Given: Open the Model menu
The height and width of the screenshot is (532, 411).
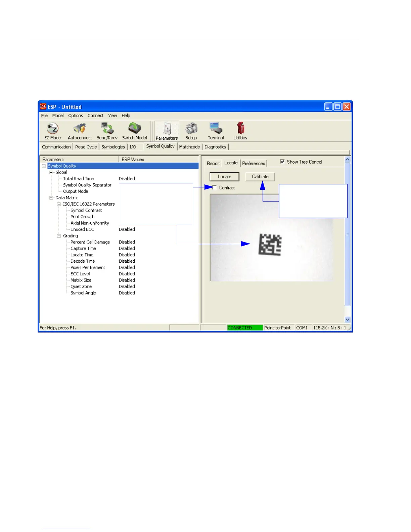Looking at the screenshot, I should point(58,116).
